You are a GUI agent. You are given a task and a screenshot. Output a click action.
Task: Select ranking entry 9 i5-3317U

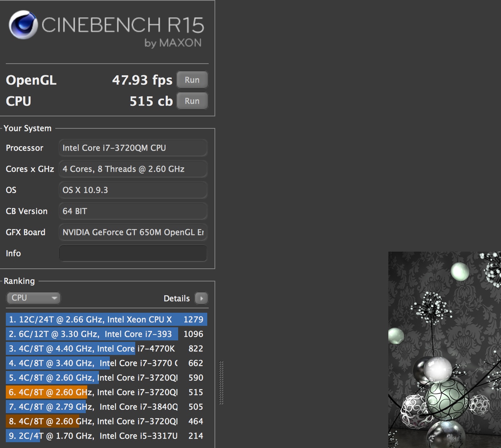(107, 436)
